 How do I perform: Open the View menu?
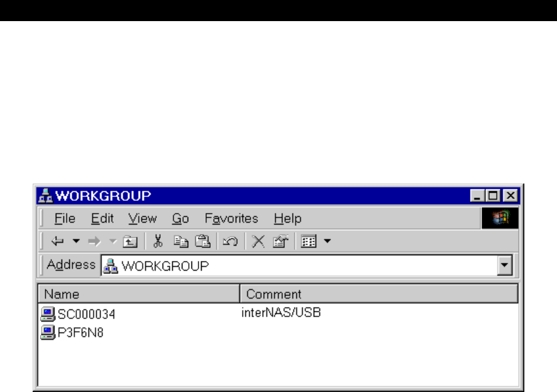[x=142, y=219]
